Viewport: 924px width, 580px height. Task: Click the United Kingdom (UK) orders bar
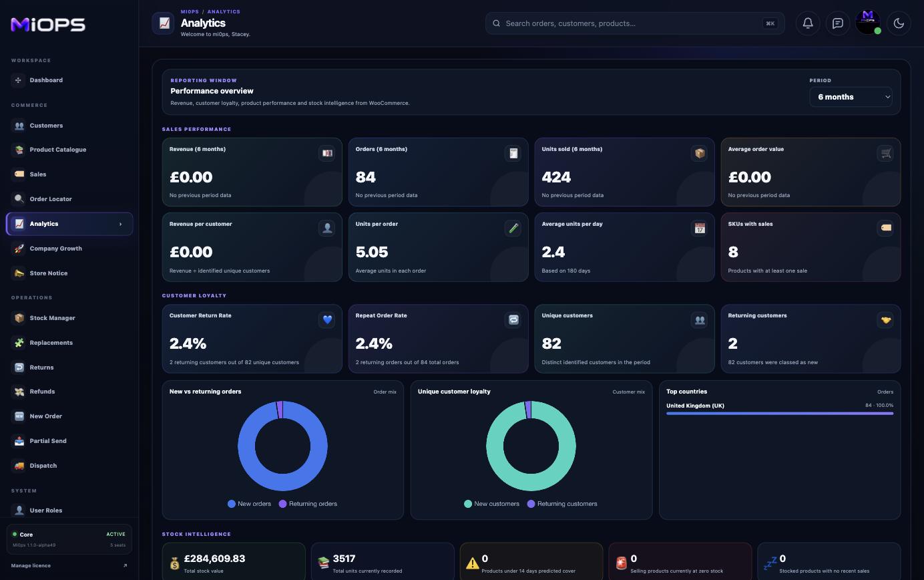coord(780,414)
